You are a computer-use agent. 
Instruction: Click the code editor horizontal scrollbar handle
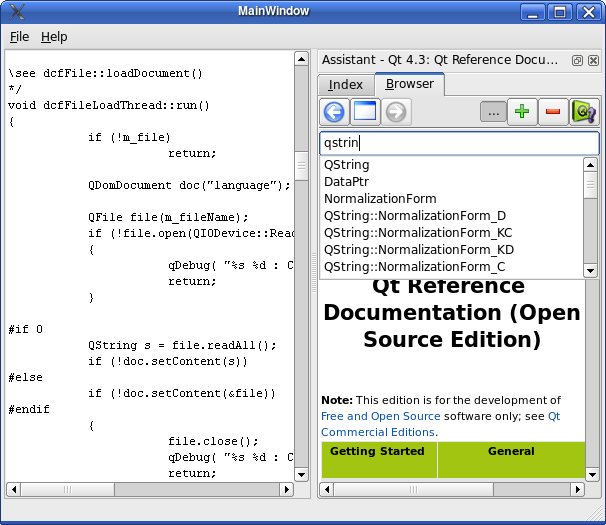(x=68, y=489)
